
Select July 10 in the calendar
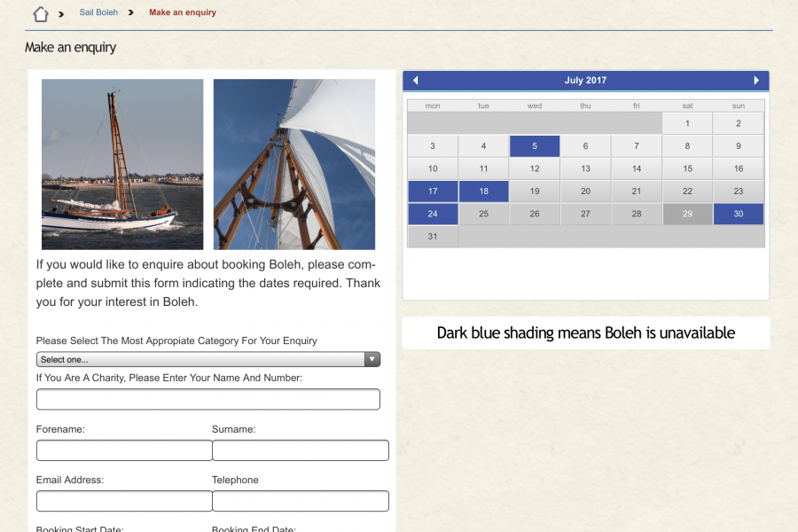pos(433,168)
